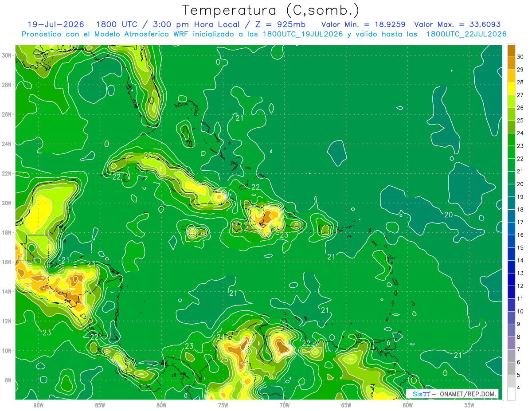
Task: Select the initialization stamp "1800UTC_19JUL2026"
Action: 303,34
